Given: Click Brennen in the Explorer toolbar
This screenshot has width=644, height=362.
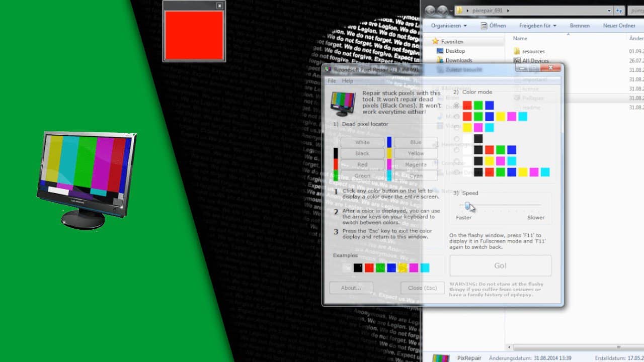Looking at the screenshot, I should [x=580, y=26].
